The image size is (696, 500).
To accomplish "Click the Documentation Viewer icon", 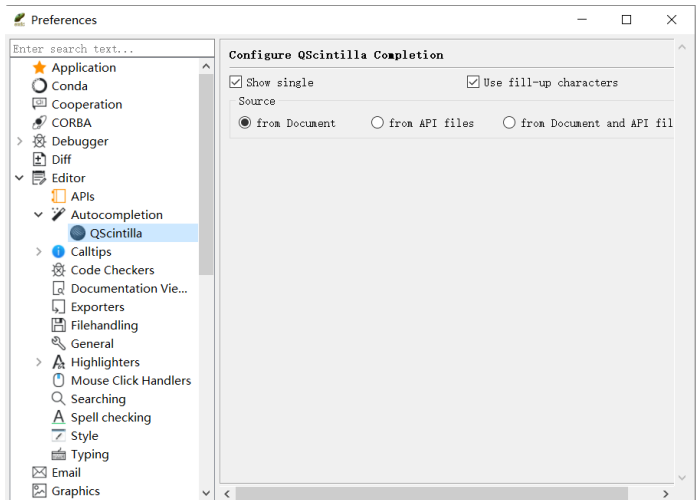I will click(x=58, y=288).
